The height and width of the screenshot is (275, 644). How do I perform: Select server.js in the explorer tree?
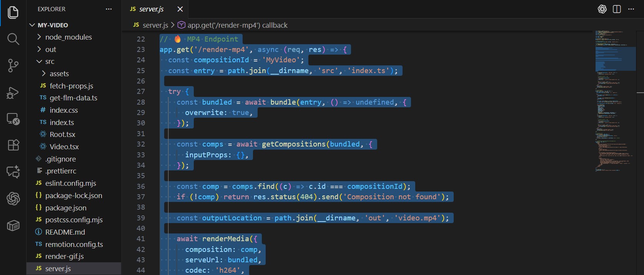(74, 269)
